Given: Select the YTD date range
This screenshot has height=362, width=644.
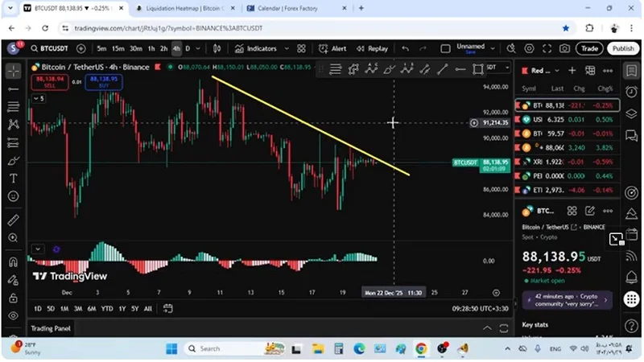Looking at the screenshot, I should (107, 309).
